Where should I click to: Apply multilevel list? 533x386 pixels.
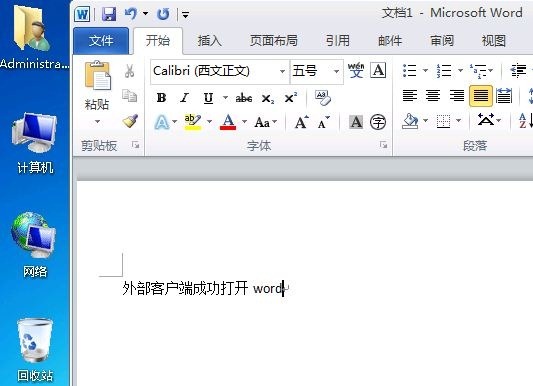pyautogui.click(x=478, y=71)
